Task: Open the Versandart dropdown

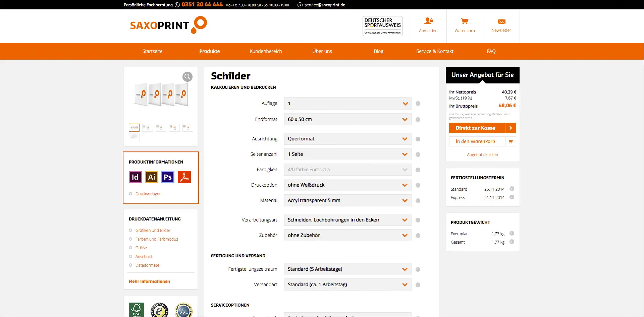Action: coord(347,284)
